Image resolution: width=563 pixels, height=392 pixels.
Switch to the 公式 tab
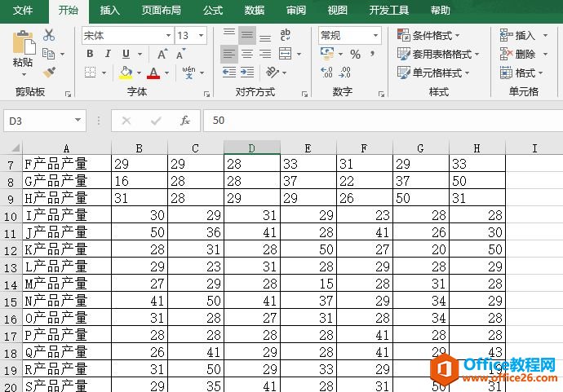213,10
